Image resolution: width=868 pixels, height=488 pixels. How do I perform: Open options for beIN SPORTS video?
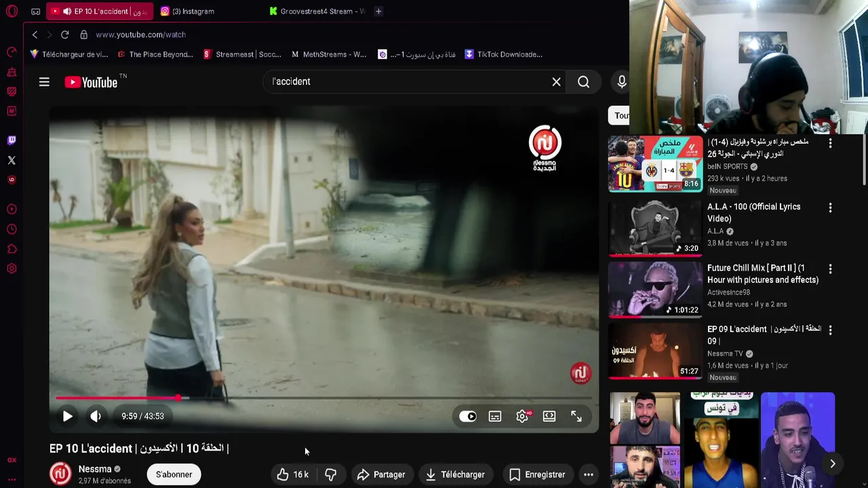[830, 143]
